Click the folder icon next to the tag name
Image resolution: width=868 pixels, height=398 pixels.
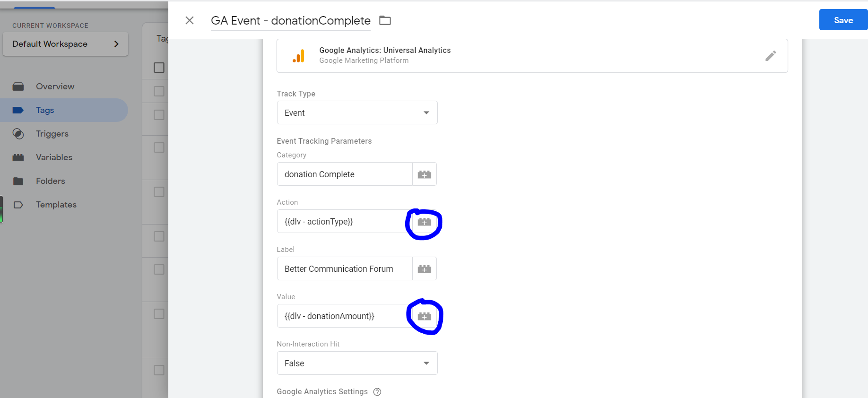(x=385, y=20)
